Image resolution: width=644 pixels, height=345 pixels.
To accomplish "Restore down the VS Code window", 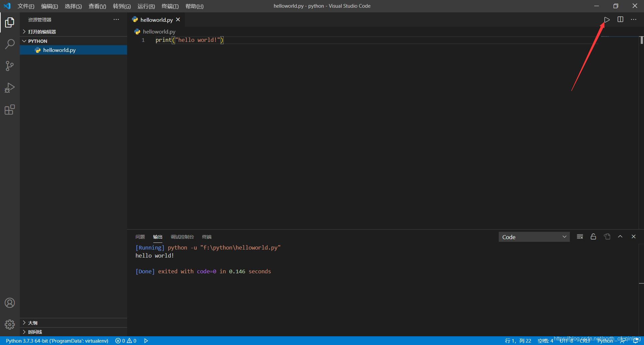I will [616, 6].
